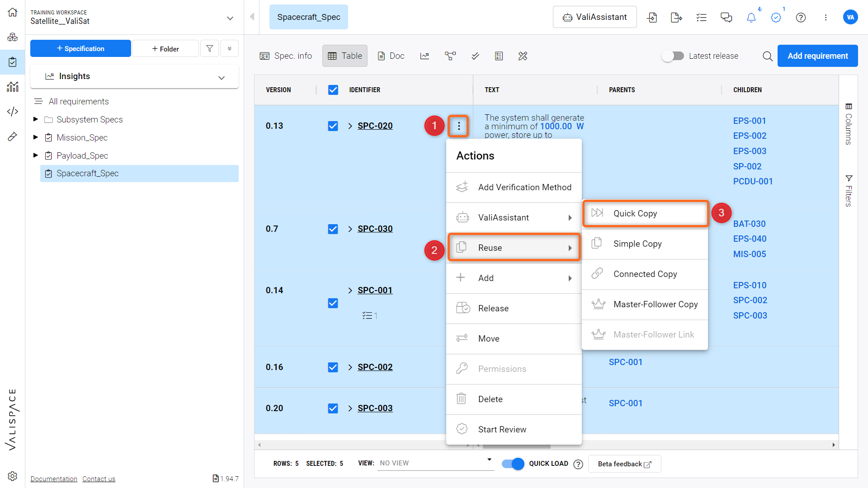Open the analysis chart module icon
The image size is (868, 488).
[x=13, y=86]
